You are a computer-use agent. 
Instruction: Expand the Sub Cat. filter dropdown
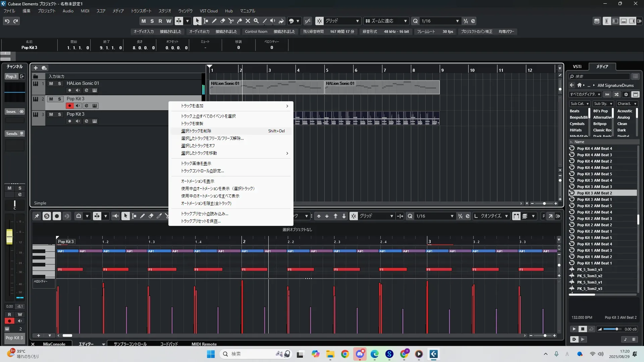pyautogui.click(x=588, y=104)
